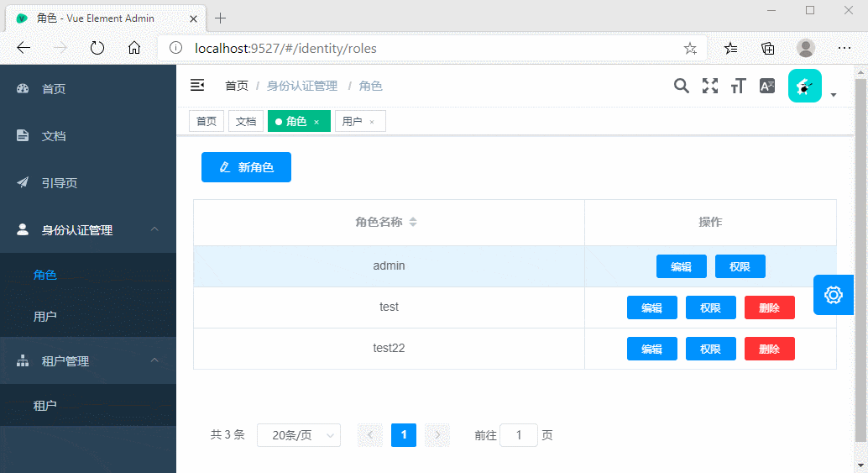868x473 pixels.
Task: Open permissions for the test role
Action: click(711, 308)
